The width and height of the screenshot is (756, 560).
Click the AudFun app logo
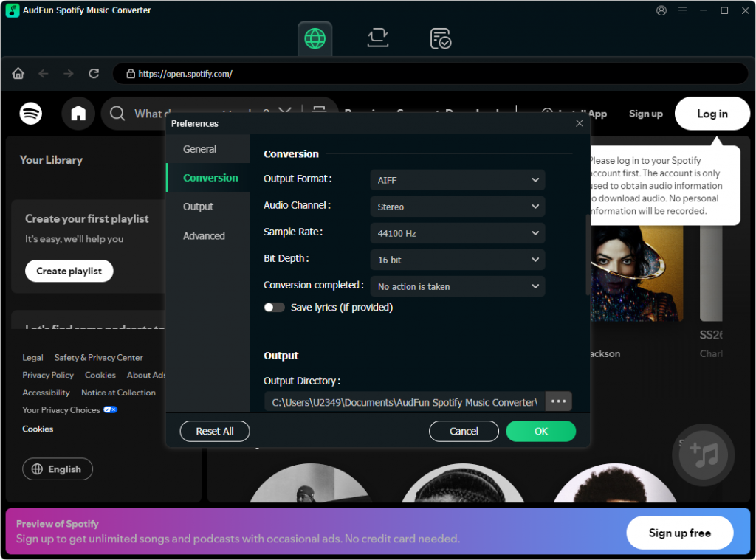12,10
